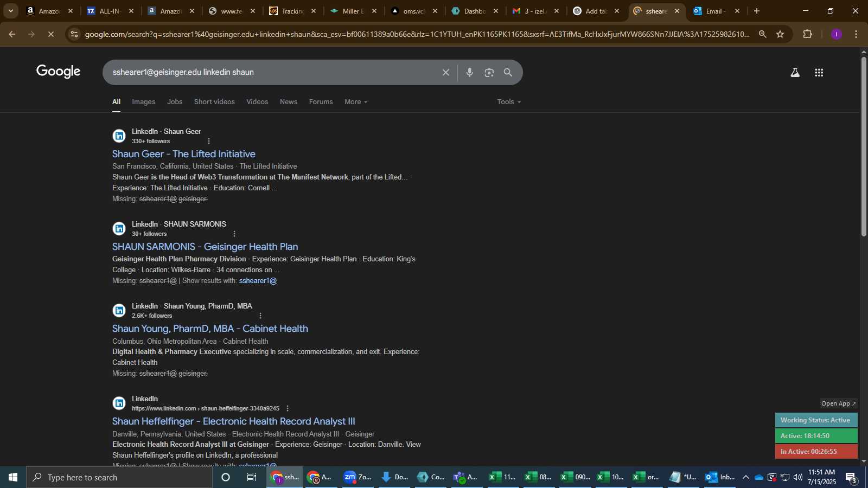Click the Google logo
Image resolution: width=868 pixels, height=488 pixels.
[x=59, y=72]
